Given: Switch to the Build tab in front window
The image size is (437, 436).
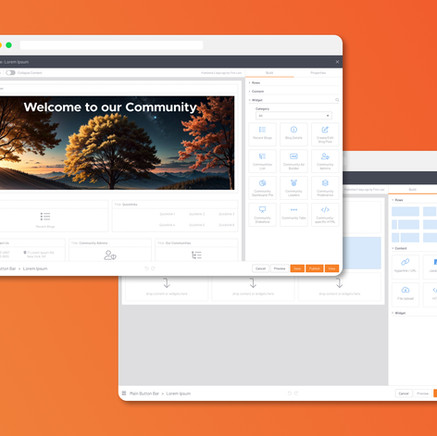Looking at the screenshot, I should click(x=269, y=73).
